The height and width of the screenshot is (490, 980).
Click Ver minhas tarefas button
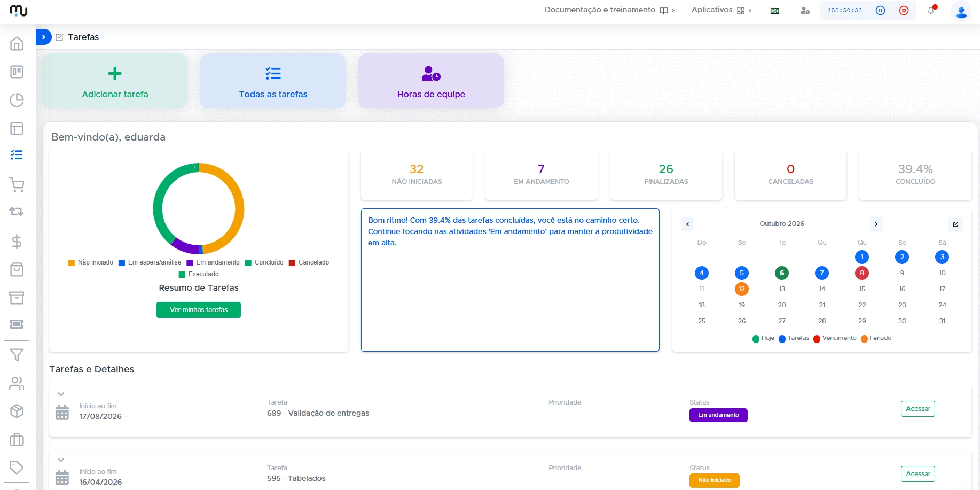pos(199,310)
